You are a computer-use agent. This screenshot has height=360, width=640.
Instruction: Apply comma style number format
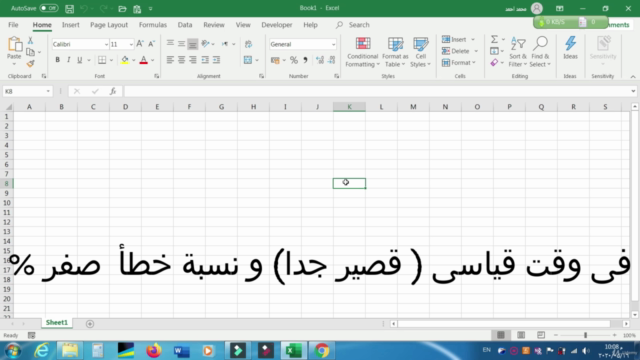(305, 60)
